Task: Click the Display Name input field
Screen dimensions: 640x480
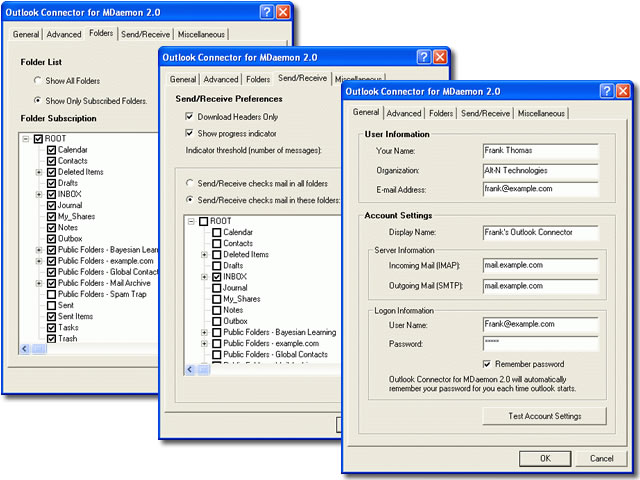Action: (540, 232)
